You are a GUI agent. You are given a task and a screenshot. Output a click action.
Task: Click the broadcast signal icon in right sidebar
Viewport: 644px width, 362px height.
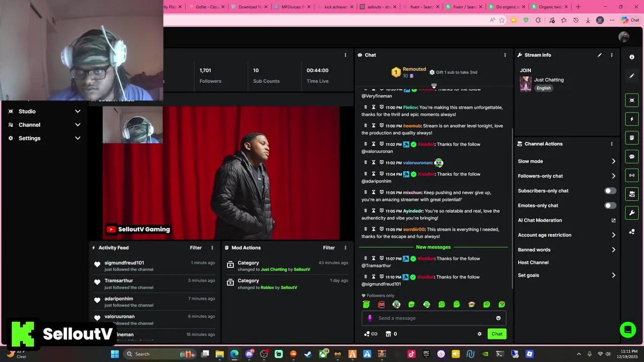(x=632, y=175)
